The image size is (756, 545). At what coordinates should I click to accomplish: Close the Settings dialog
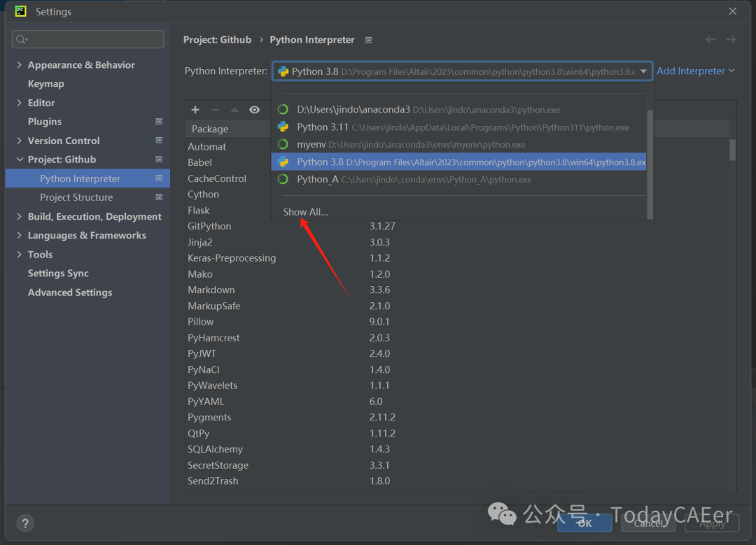[x=732, y=11]
